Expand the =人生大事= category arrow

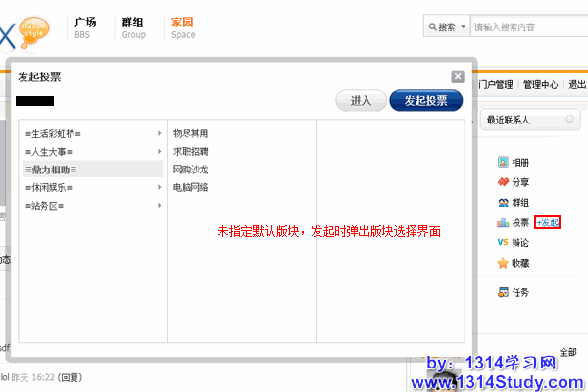(x=159, y=152)
